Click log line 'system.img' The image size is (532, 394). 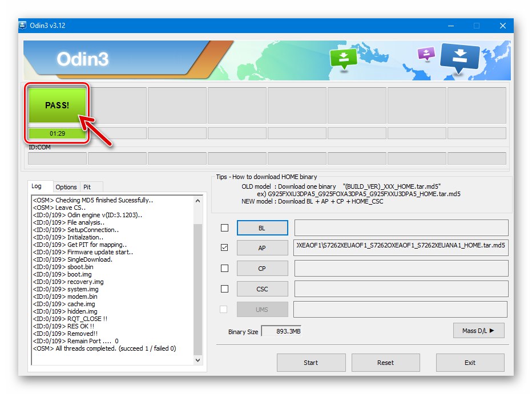pos(66,289)
